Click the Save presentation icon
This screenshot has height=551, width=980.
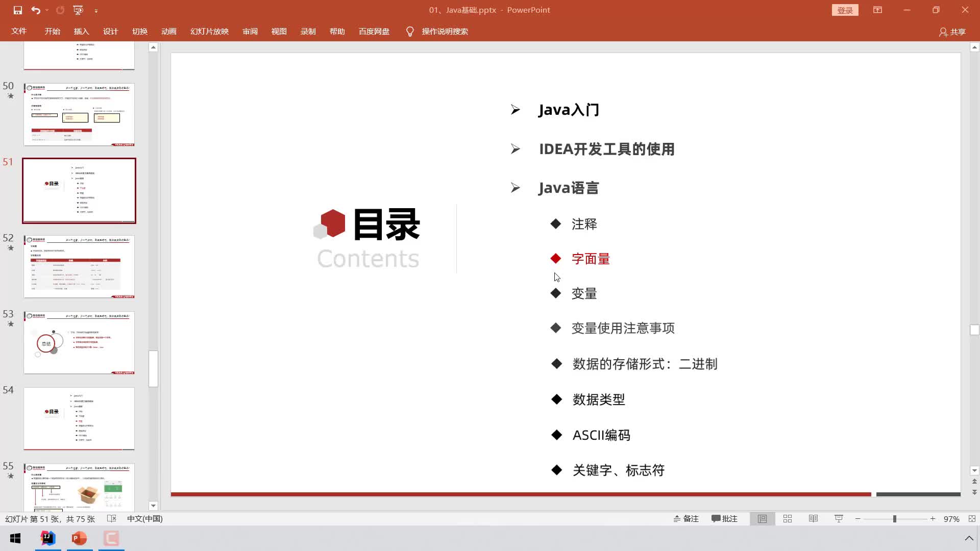coord(17,9)
